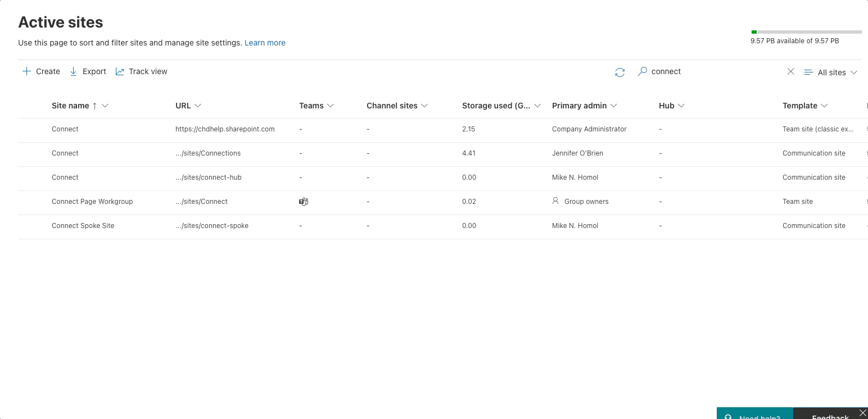Expand the Template column dropdown
The width and height of the screenshot is (868, 419).
[x=824, y=106]
